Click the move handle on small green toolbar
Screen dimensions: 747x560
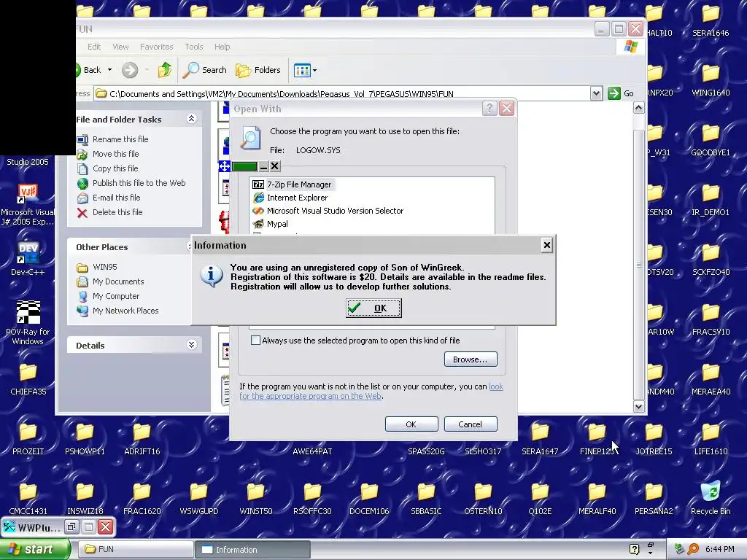[225, 166]
